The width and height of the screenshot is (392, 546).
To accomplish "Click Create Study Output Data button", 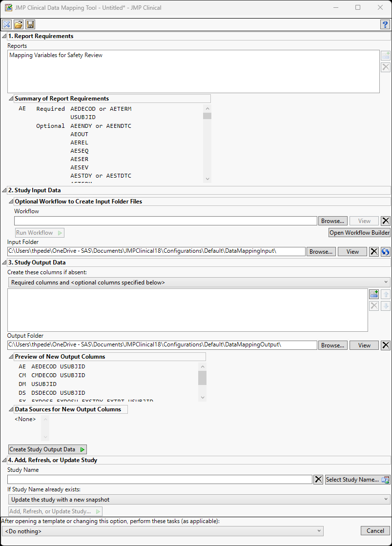I will [47, 449].
